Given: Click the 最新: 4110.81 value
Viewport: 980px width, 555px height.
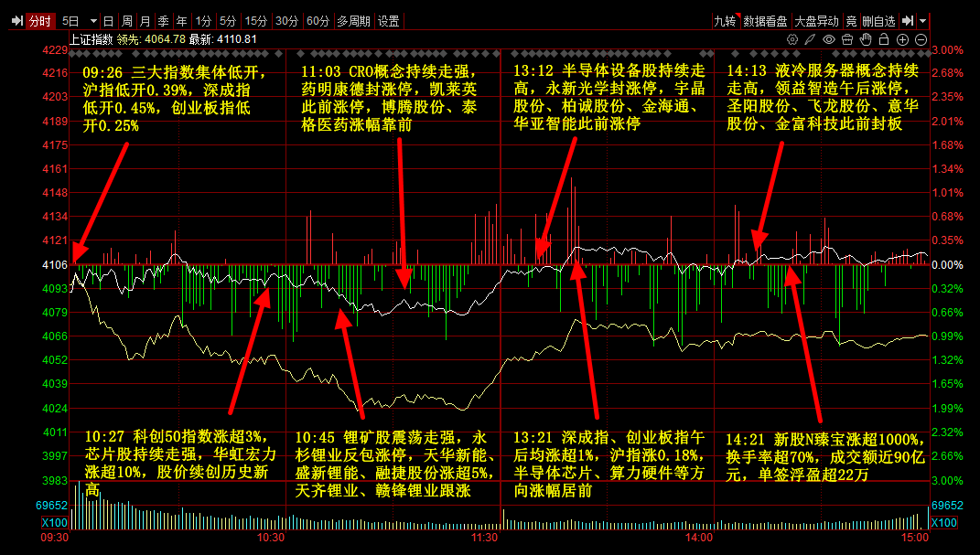Looking at the screenshot, I should 223,39.
